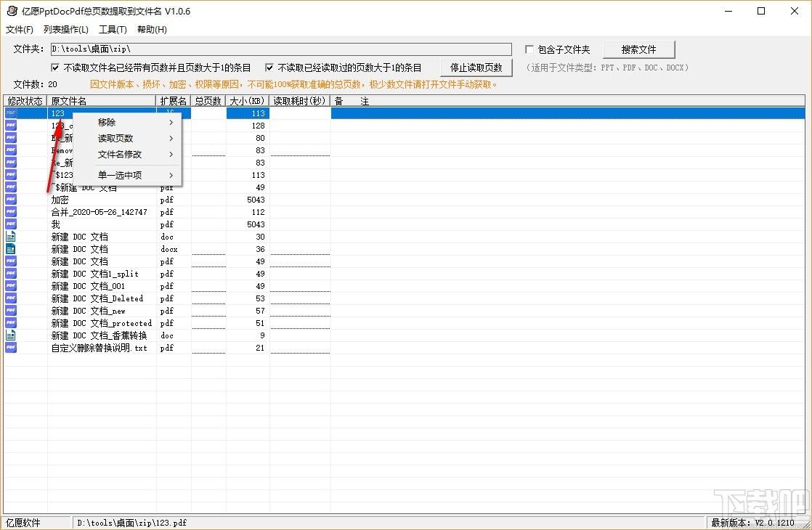Select the file name 加密
Screen dimensions: 812x530
click(60, 200)
